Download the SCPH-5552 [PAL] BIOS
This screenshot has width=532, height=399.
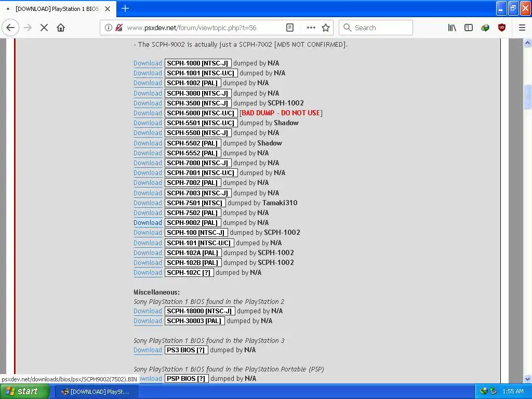(148, 153)
